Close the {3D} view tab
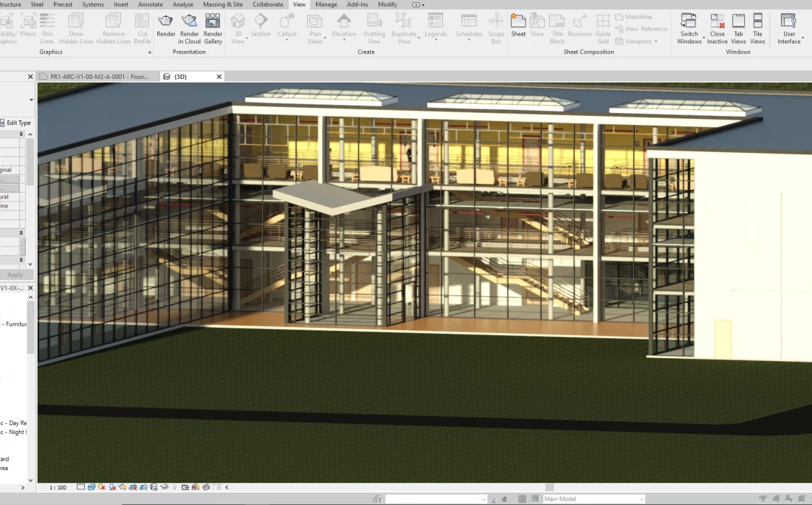Viewport: 812px width, 505px height. pos(219,77)
